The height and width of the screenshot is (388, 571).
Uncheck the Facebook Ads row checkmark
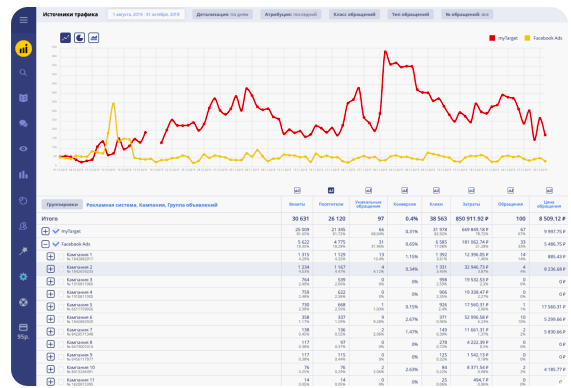[56, 244]
